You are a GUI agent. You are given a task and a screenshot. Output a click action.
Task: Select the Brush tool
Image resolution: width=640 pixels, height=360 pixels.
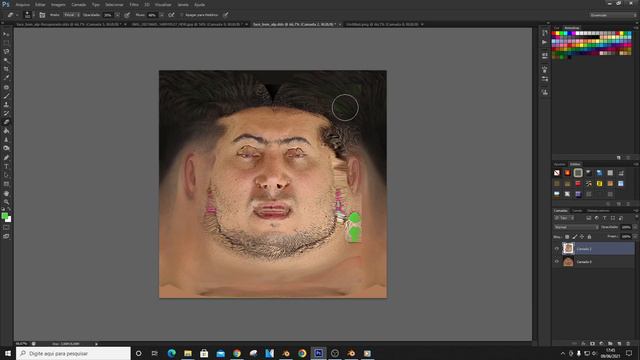[6, 96]
